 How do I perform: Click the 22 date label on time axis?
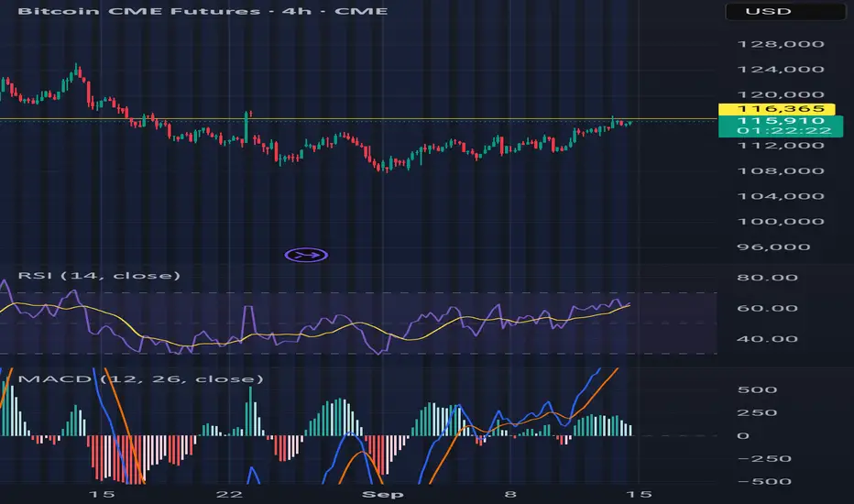tap(229, 494)
